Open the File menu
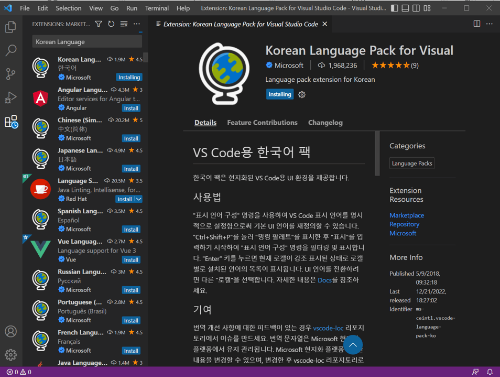The image size is (500, 377). [25, 8]
